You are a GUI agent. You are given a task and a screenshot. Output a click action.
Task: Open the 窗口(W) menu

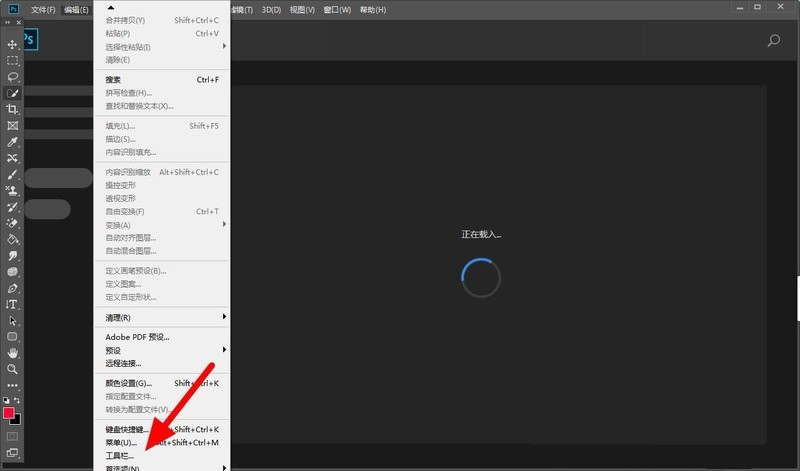click(x=337, y=10)
